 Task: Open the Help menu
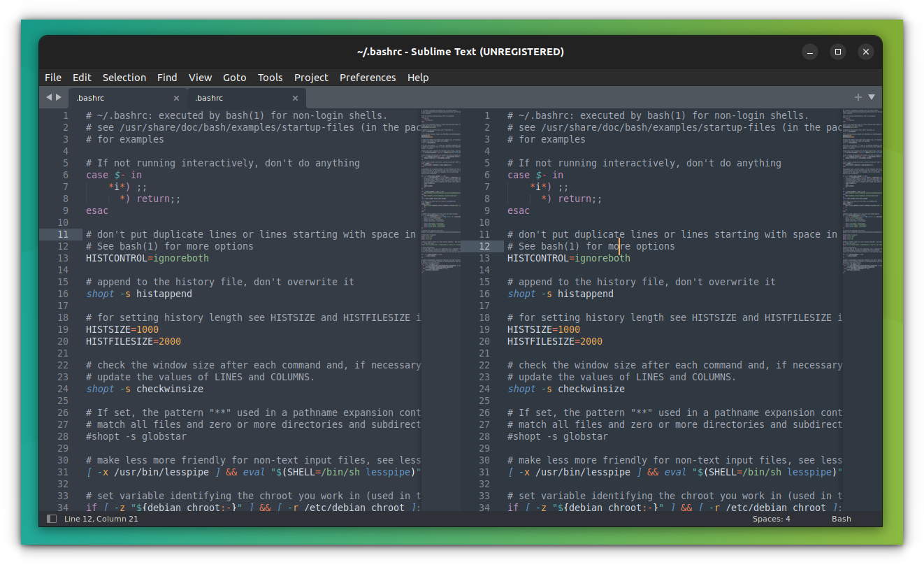tap(418, 78)
